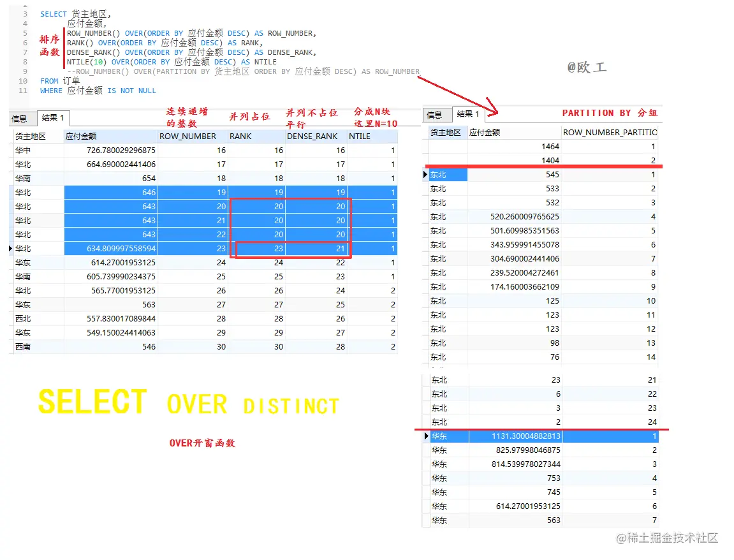Screen dimensions: 734x560
Task: Select cell 605.739990234375
Action: tap(110, 277)
